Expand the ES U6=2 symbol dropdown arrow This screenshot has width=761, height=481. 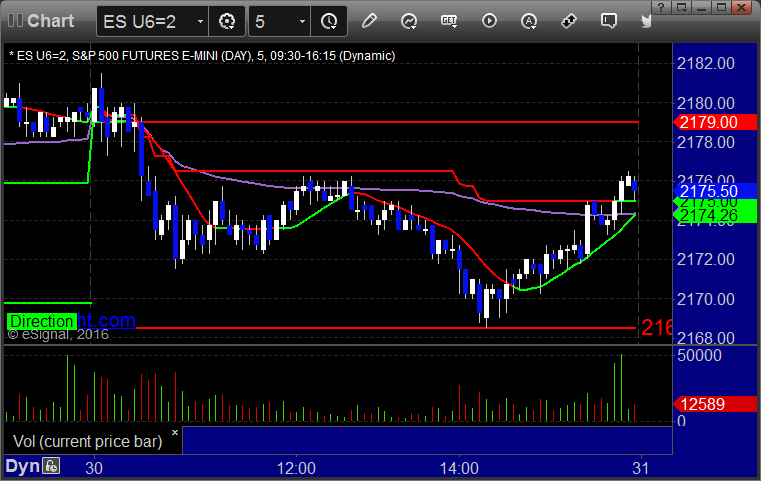[200, 21]
